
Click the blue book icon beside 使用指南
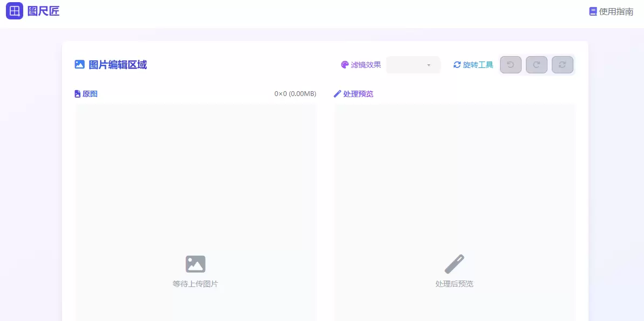[592, 11]
